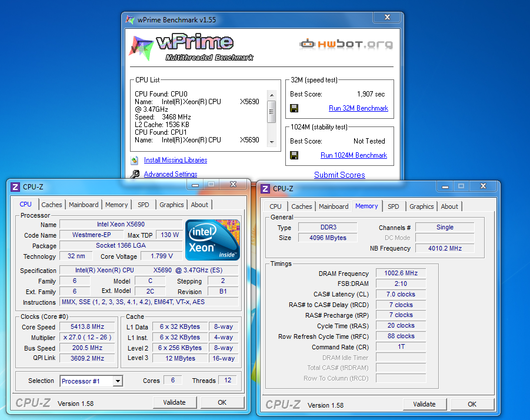
Task: Run the 32M Benchmark
Action: 358,108
